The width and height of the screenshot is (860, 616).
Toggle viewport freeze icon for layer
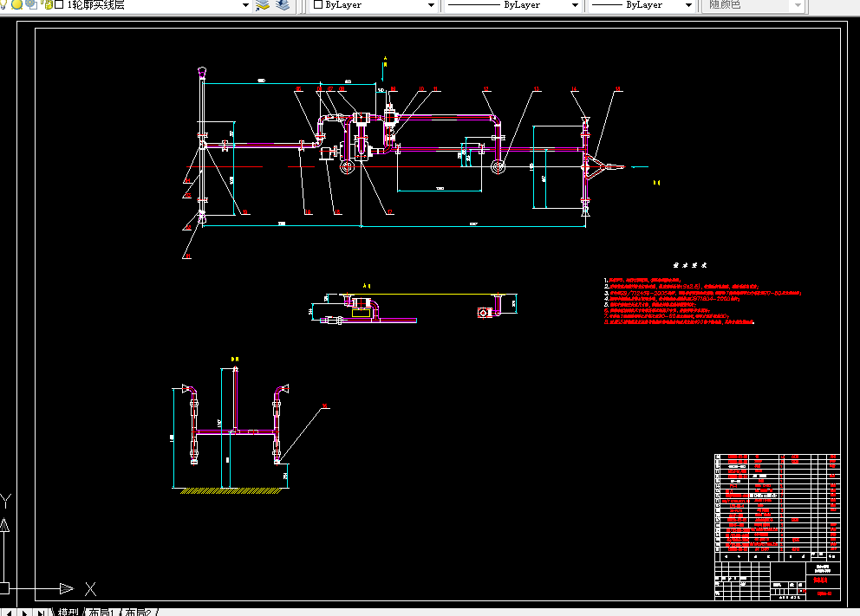click(31, 4)
